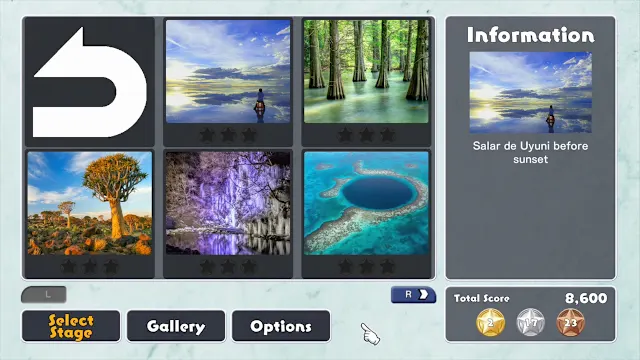Click the star rating under the Blue Hole puzzle

coord(366,267)
